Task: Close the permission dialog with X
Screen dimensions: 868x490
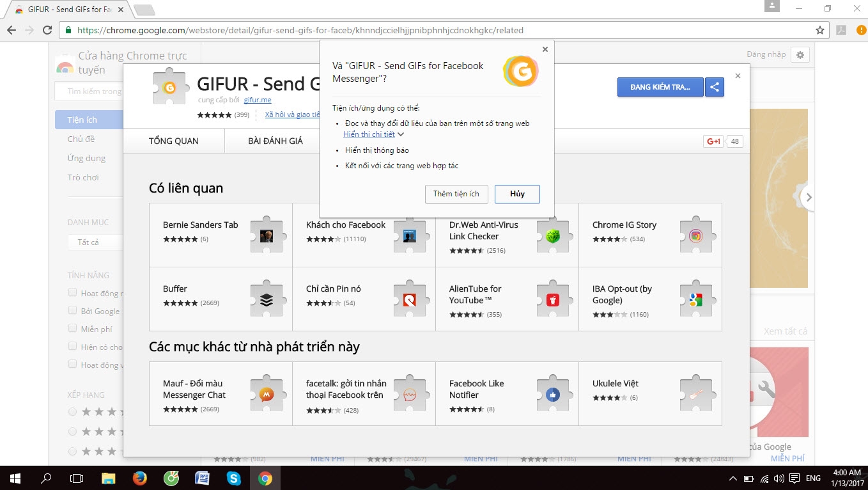Action: coord(545,49)
